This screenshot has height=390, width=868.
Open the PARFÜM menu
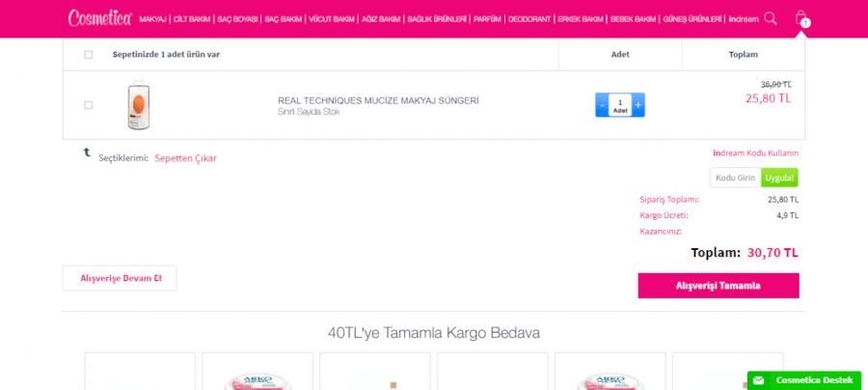[x=487, y=19]
